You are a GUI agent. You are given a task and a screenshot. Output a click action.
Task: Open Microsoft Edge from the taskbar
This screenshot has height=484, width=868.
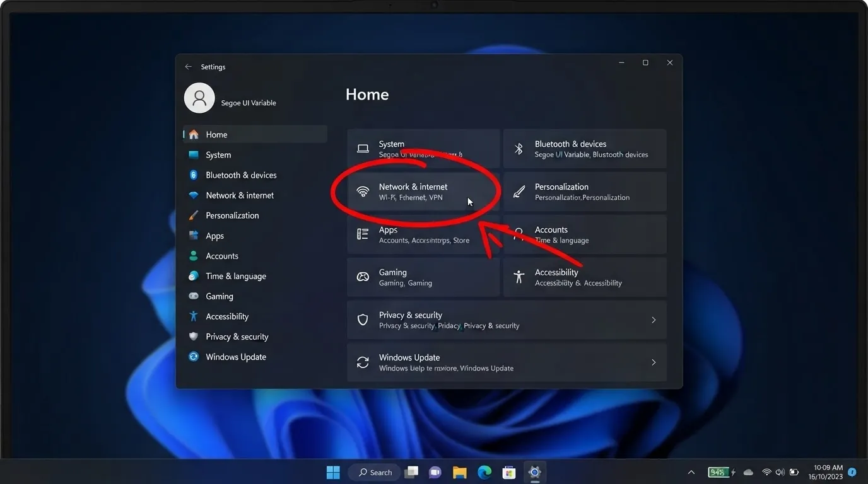(x=484, y=472)
